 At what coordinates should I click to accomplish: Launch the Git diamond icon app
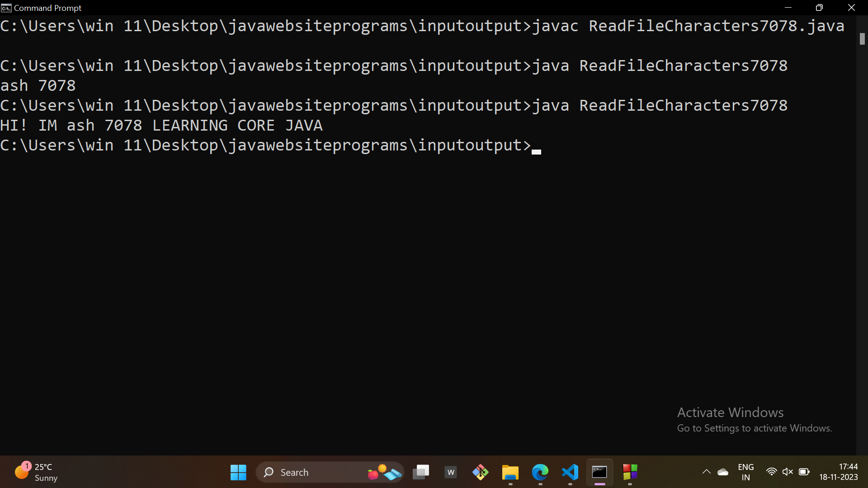coord(480,472)
